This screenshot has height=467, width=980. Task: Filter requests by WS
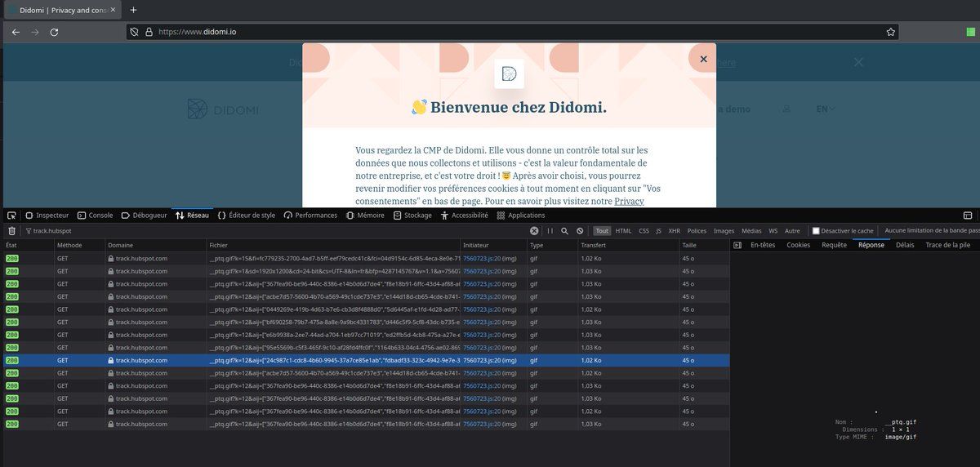tap(773, 231)
